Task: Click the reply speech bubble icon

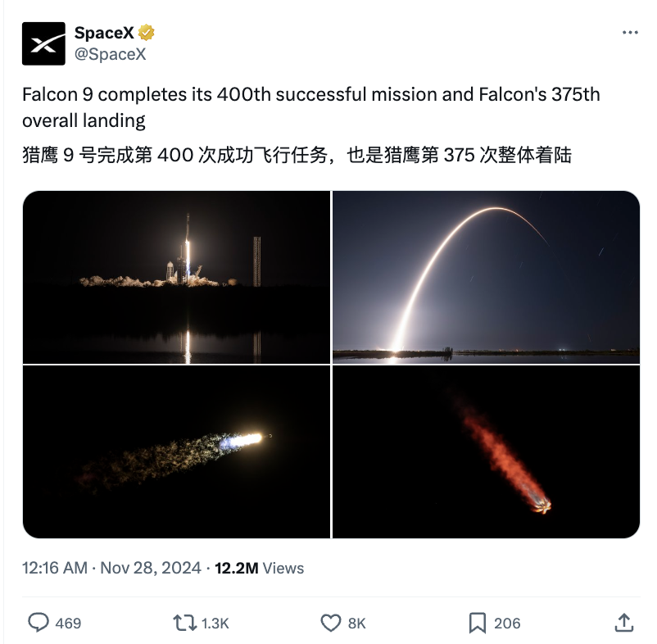Action: tap(39, 622)
